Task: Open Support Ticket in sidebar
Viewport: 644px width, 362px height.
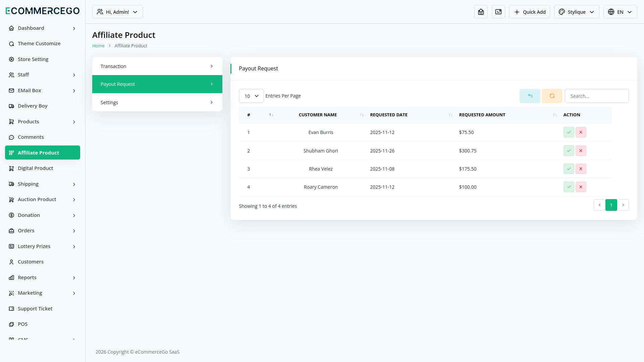Action: coord(43,309)
